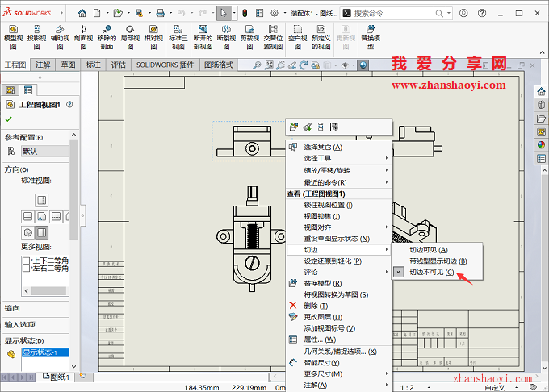Click the green check mark to confirm
This screenshot has width=549, height=392.
(8, 119)
